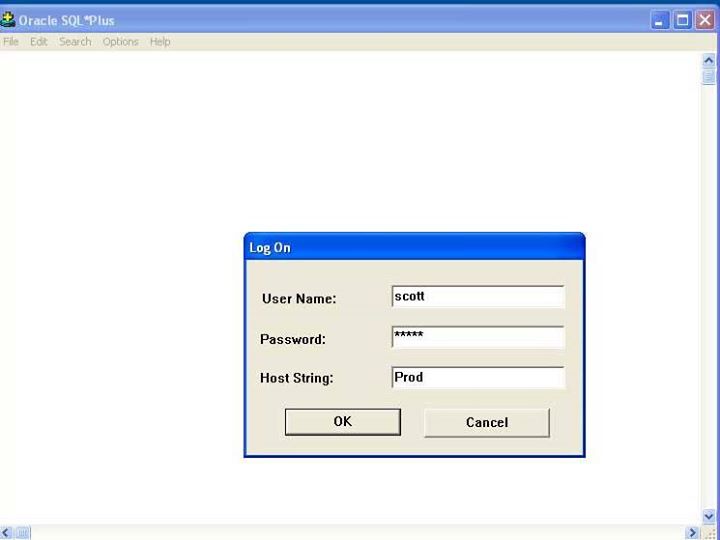Click the "Host String:" label

click(x=297, y=378)
